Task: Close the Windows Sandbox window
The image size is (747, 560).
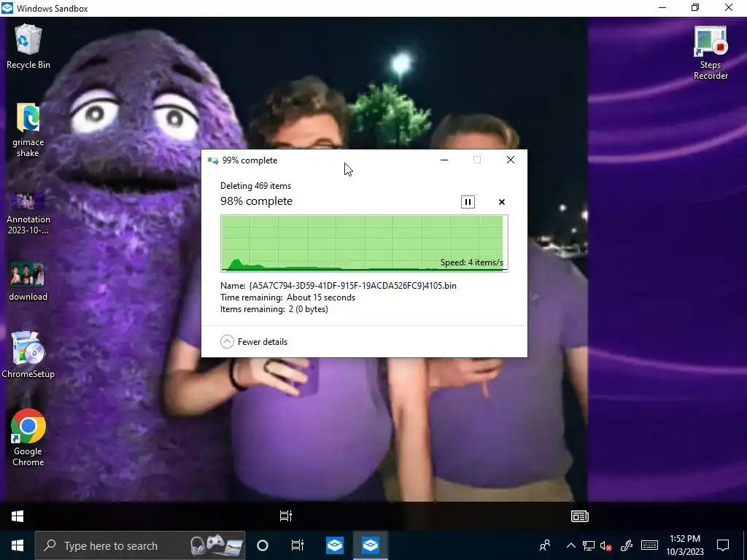Action: coord(729,8)
